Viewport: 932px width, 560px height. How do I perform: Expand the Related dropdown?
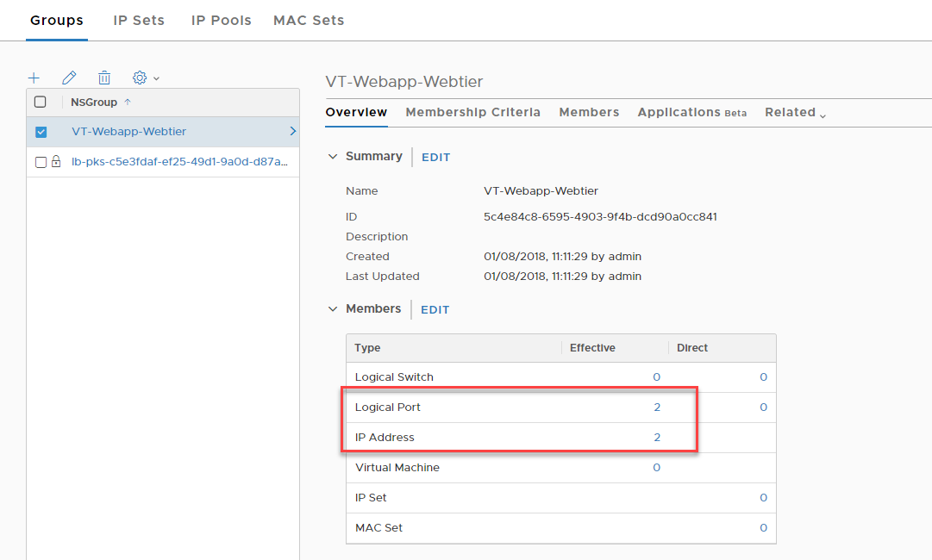[x=795, y=112]
